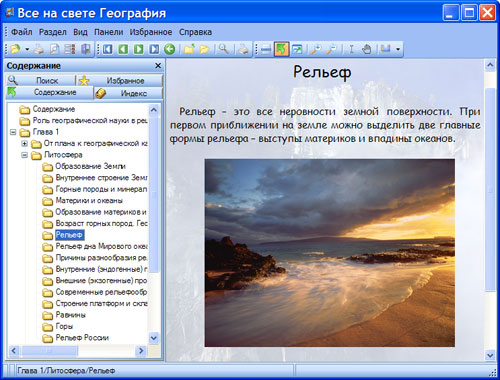The image size is (500, 380).
Task: Open the Раздел menu
Action: [x=53, y=32]
